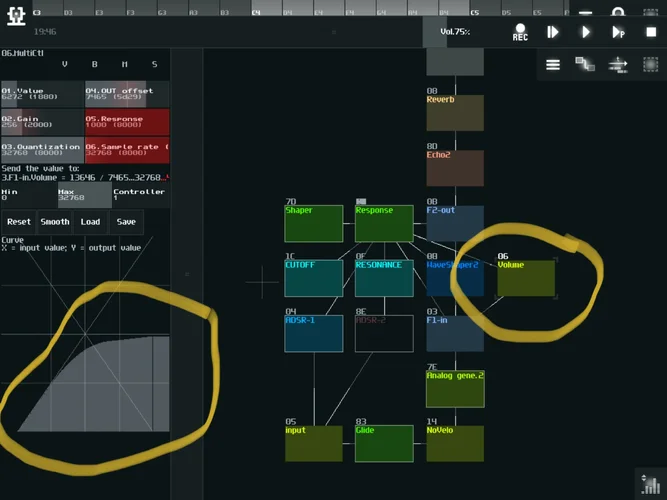This screenshot has height=500, width=667.
Task: Click the Min value field
Action: (x=29, y=195)
